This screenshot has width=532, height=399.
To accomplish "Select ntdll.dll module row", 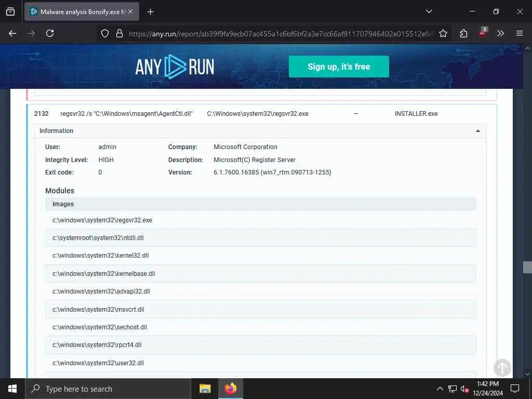I will tap(261, 238).
